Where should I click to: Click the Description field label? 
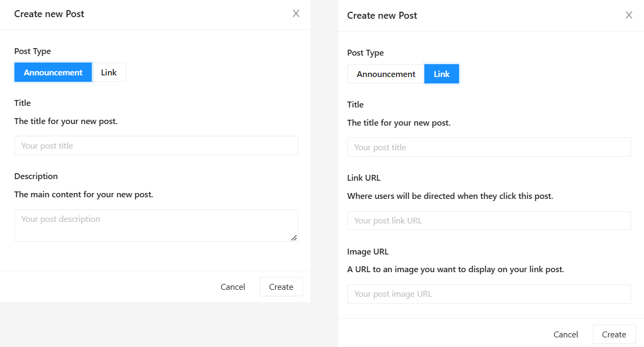point(36,176)
